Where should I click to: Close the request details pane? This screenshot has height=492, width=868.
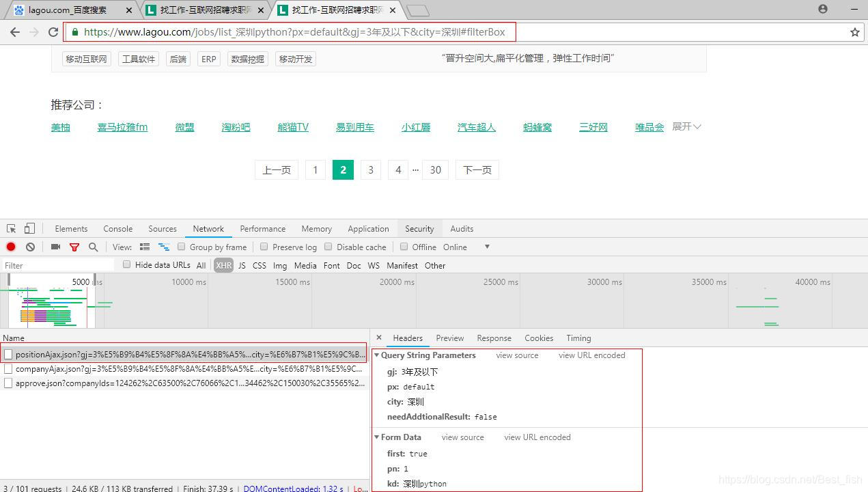379,338
